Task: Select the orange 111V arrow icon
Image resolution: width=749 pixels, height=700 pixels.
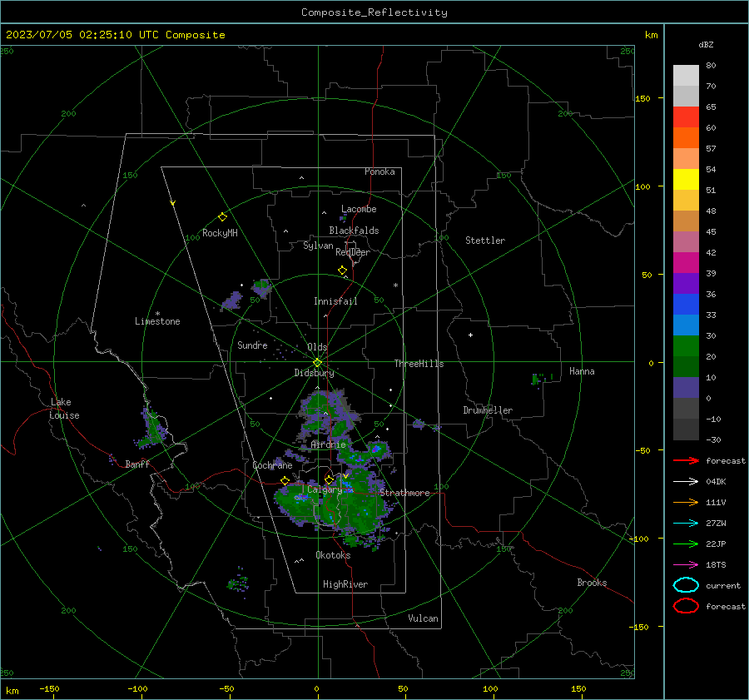Action: coord(686,502)
